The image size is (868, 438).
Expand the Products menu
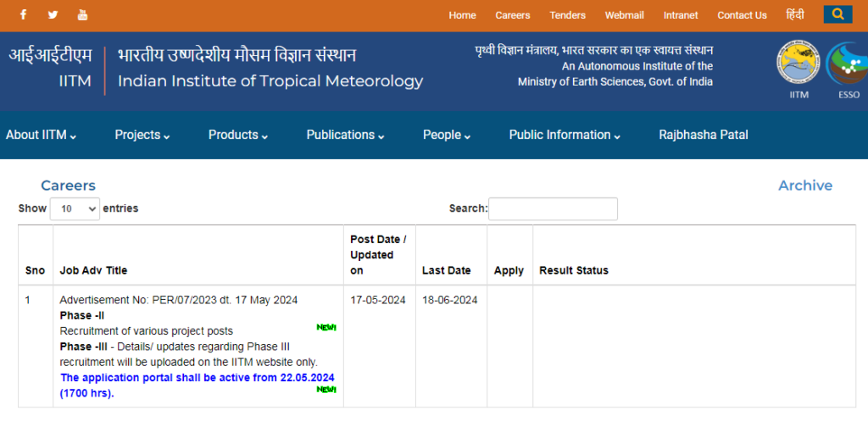(x=238, y=135)
